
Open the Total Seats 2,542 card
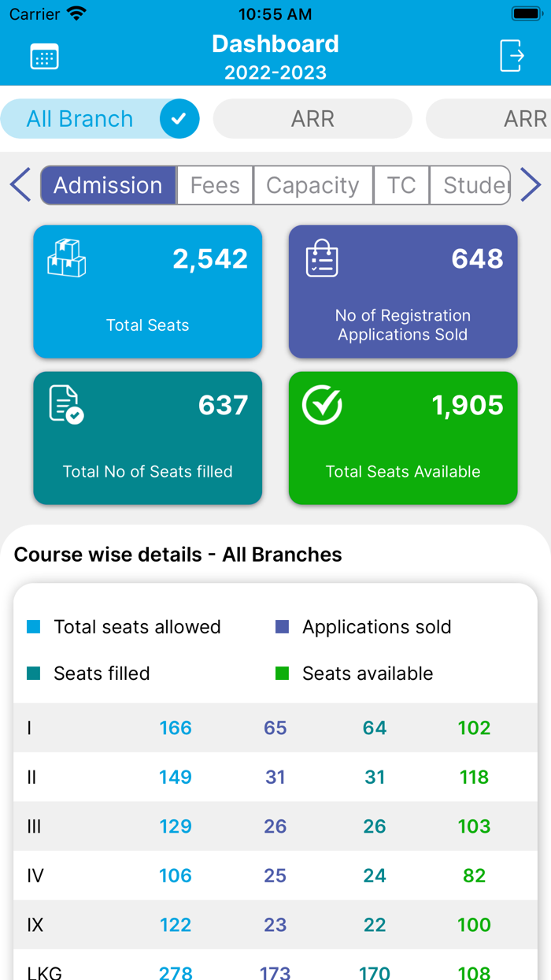(148, 292)
